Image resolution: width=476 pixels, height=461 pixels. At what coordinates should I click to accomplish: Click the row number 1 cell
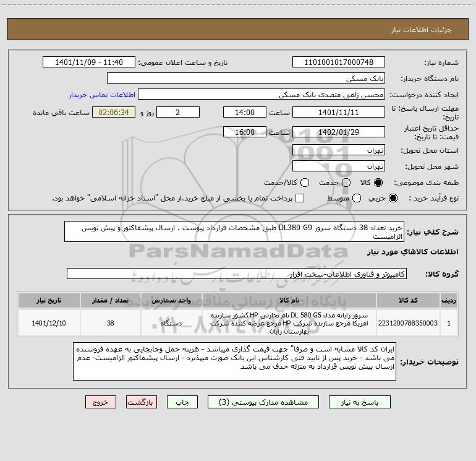tap(449, 323)
